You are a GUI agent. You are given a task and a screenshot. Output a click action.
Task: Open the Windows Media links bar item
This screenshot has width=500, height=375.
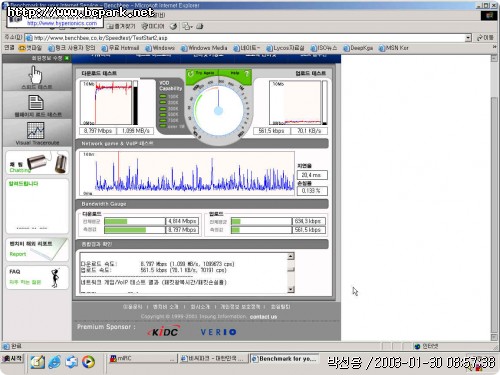204,48
